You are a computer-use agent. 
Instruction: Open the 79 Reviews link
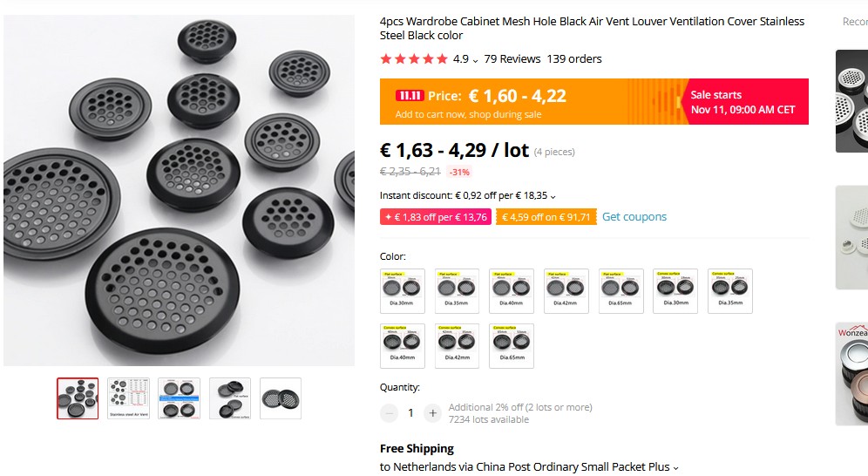(512, 59)
